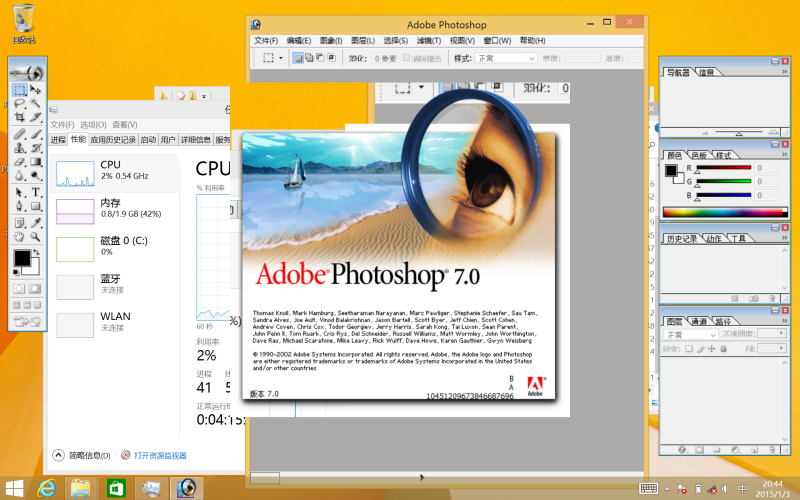This screenshot has width=800, height=500.
Task: Select the Brush tool
Action: pos(35,135)
